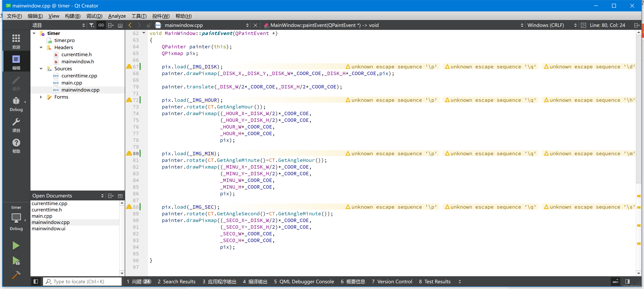Open Projects (项目) wrench mode

coord(16,125)
